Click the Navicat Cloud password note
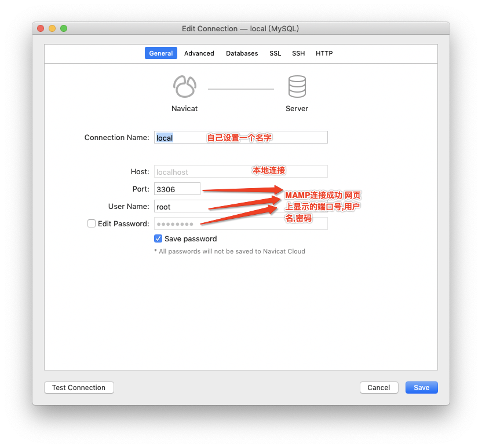 [x=229, y=251]
